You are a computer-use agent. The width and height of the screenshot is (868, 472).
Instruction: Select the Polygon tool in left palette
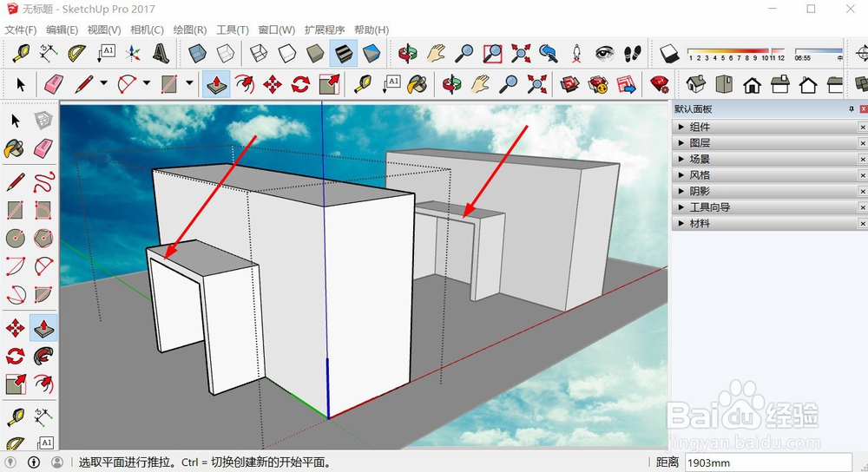coord(43,239)
